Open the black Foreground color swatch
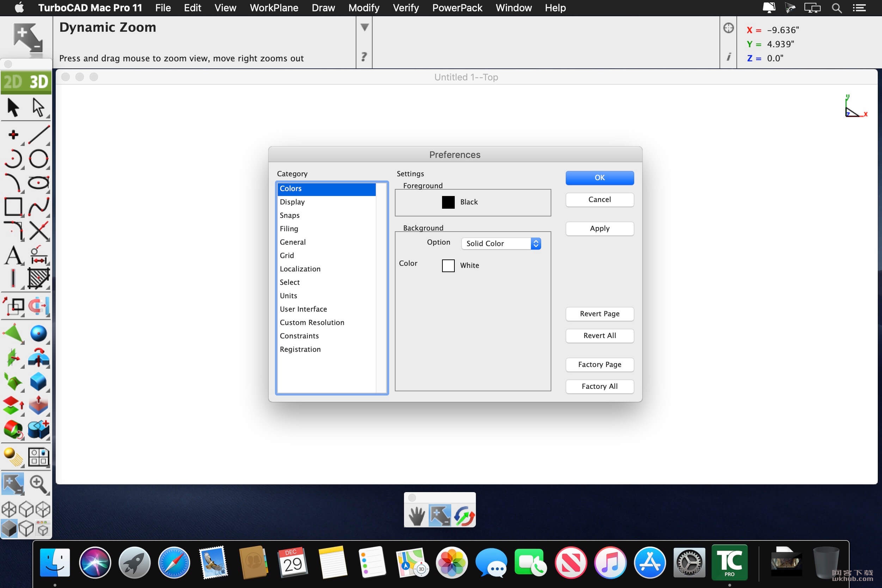Viewport: 882px width, 588px height. point(448,202)
